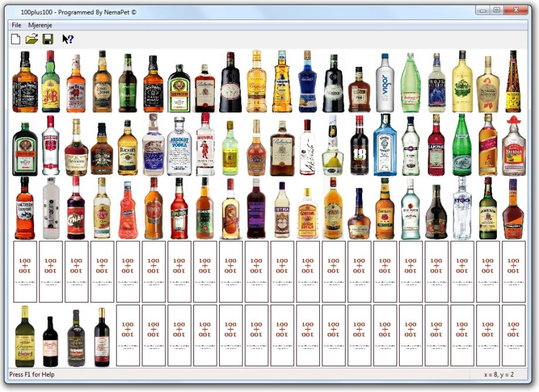Select the Southern Comfort bottle
539x392 pixels.
tap(25, 208)
